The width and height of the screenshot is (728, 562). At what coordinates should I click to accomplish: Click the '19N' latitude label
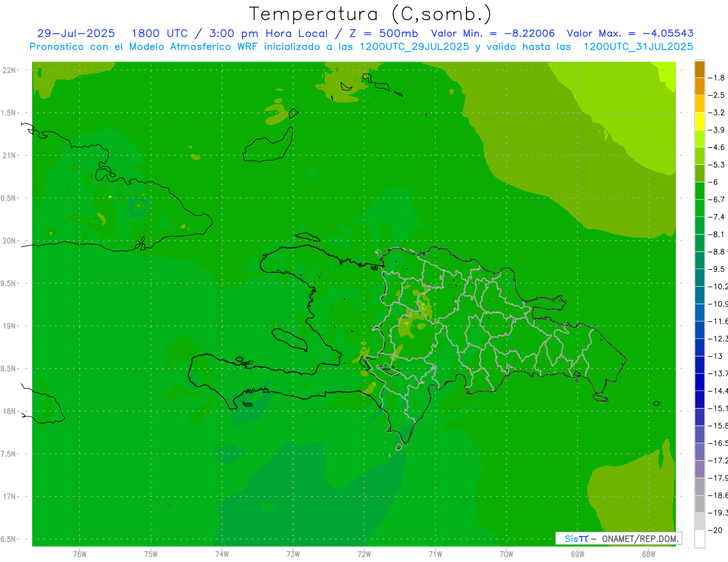[10, 326]
